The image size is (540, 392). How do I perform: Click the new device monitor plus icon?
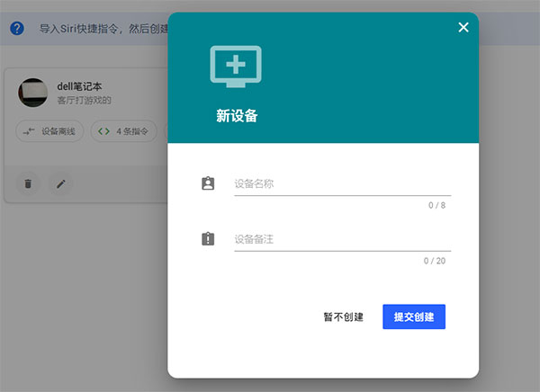[x=236, y=67]
